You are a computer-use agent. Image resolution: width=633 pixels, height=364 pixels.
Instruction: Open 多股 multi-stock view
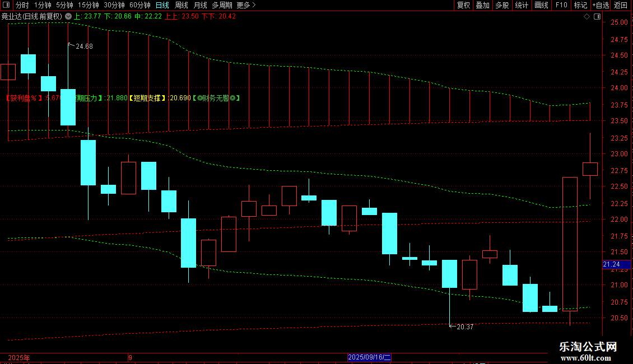tap(502, 5)
